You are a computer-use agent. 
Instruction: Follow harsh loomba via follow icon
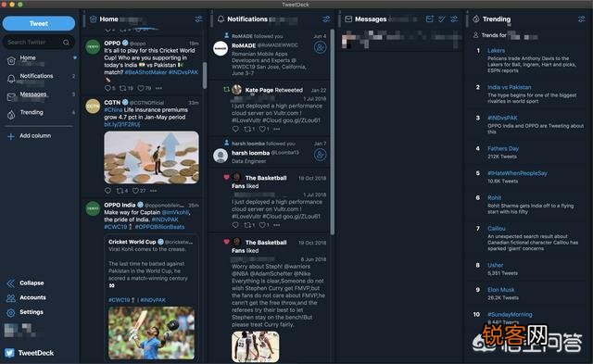click(320, 155)
